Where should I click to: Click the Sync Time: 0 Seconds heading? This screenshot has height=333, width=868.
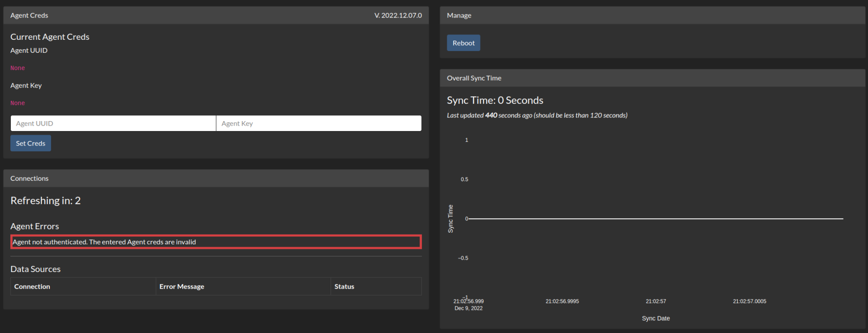click(495, 100)
